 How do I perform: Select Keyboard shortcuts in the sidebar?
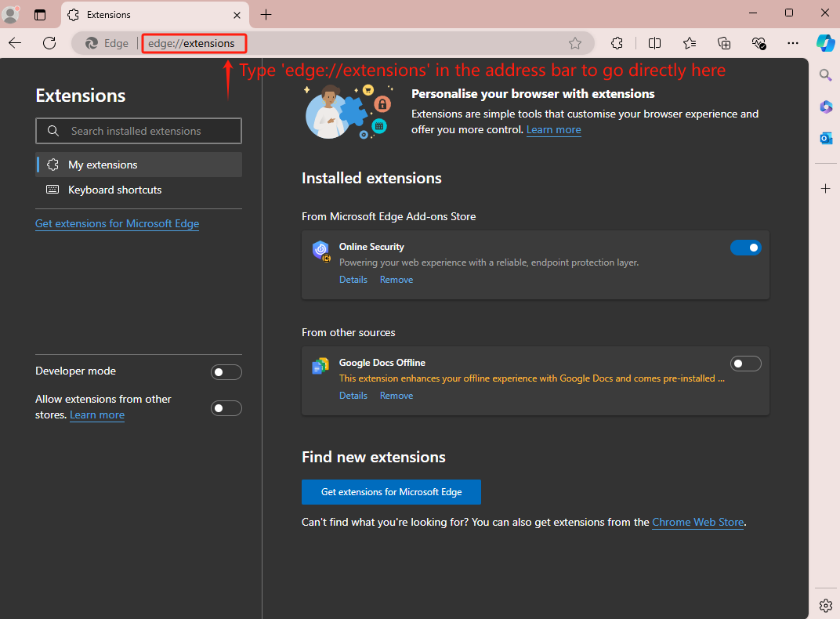[x=114, y=190]
